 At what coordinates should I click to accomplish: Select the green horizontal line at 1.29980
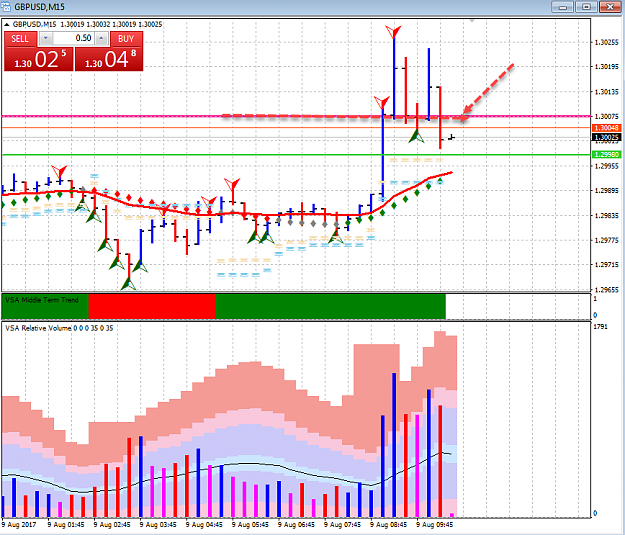(x=296, y=155)
